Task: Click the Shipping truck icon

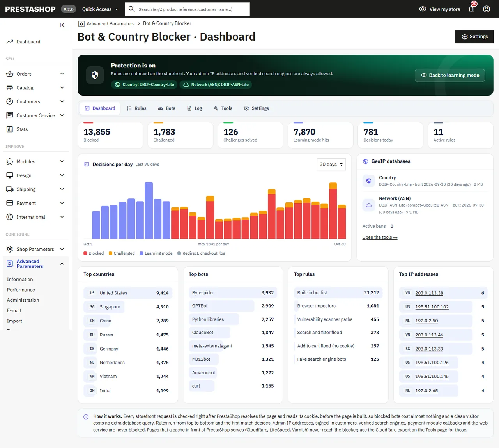Action: (10, 189)
